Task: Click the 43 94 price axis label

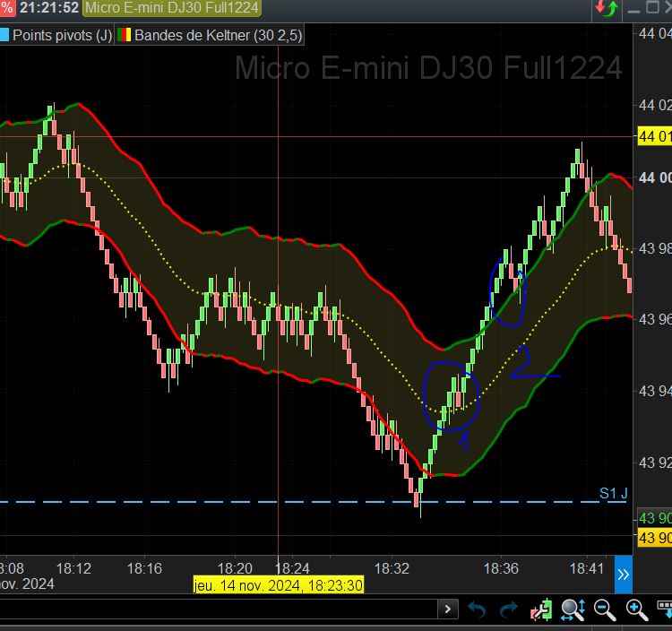Action: 654,391
